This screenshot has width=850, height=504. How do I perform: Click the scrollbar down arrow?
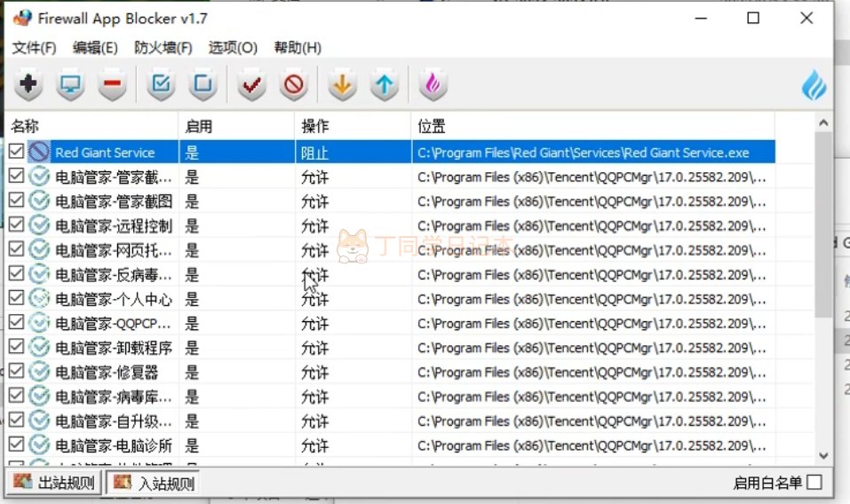coord(823,456)
